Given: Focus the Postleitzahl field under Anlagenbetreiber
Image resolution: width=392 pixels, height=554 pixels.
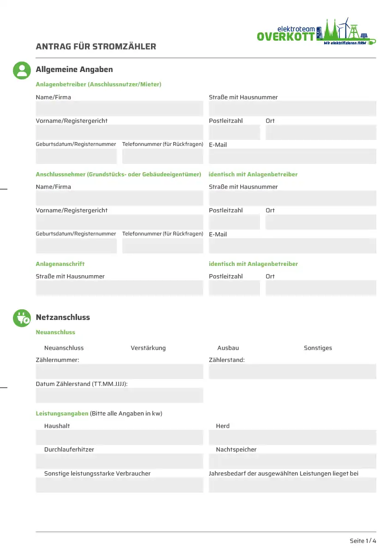Looking at the screenshot, I should point(234,132).
